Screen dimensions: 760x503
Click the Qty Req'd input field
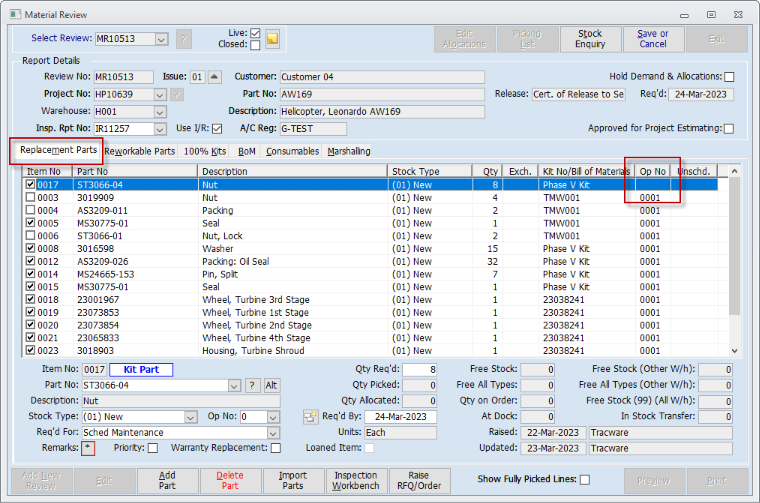click(419, 370)
